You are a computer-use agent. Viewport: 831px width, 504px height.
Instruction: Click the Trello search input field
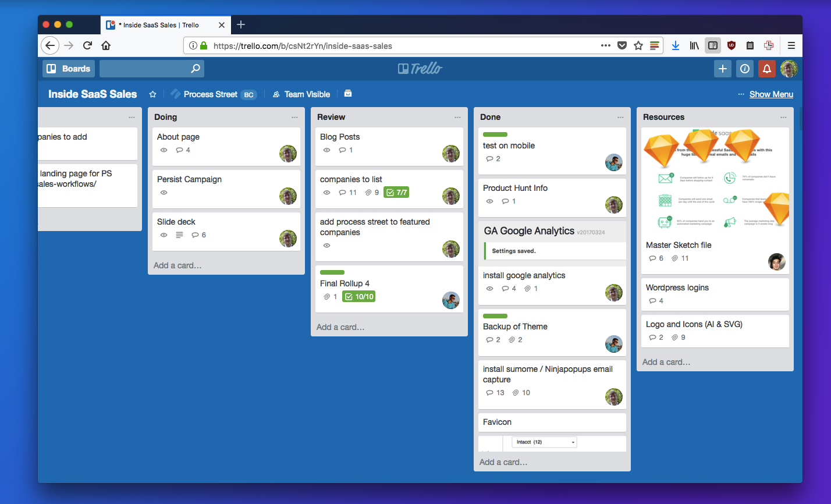coord(152,69)
